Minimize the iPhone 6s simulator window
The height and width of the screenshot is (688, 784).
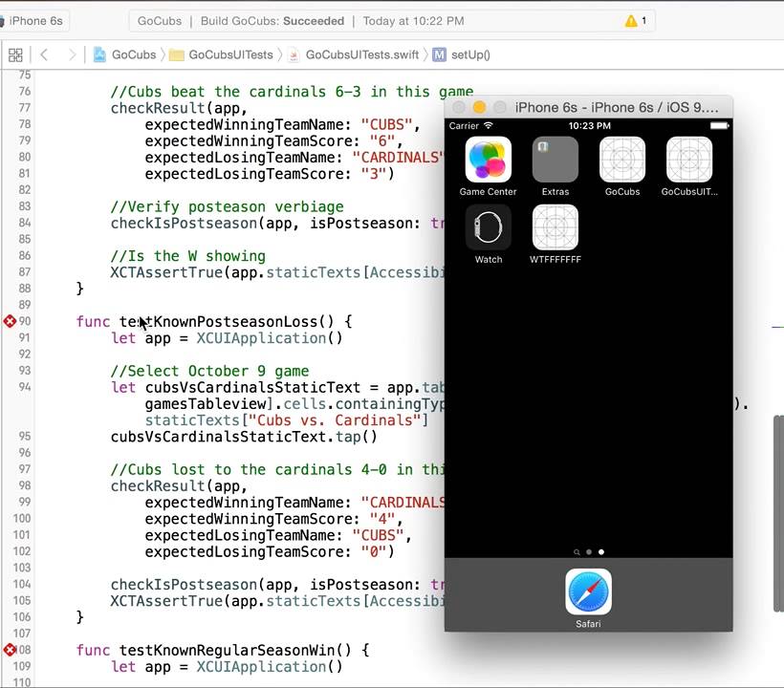click(x=479, y=107)
